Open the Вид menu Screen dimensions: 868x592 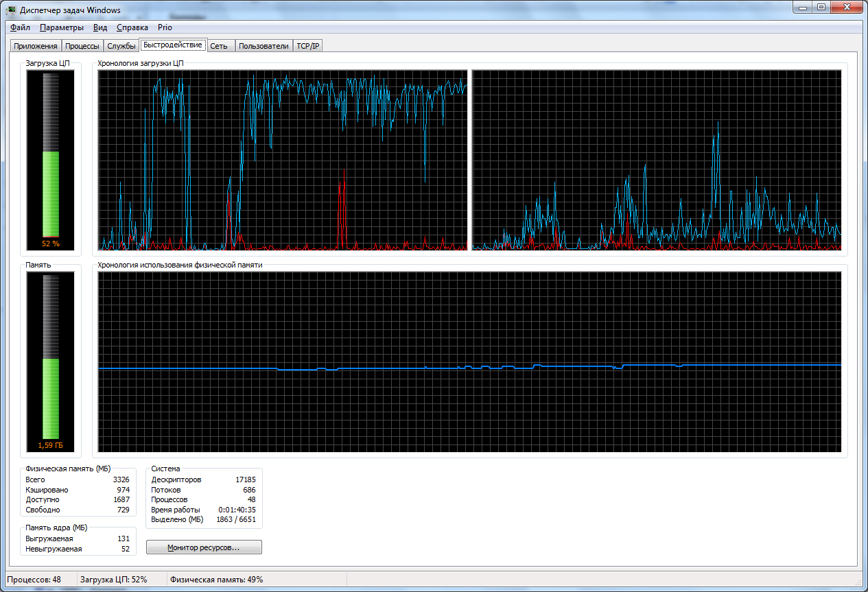(100, 27)
